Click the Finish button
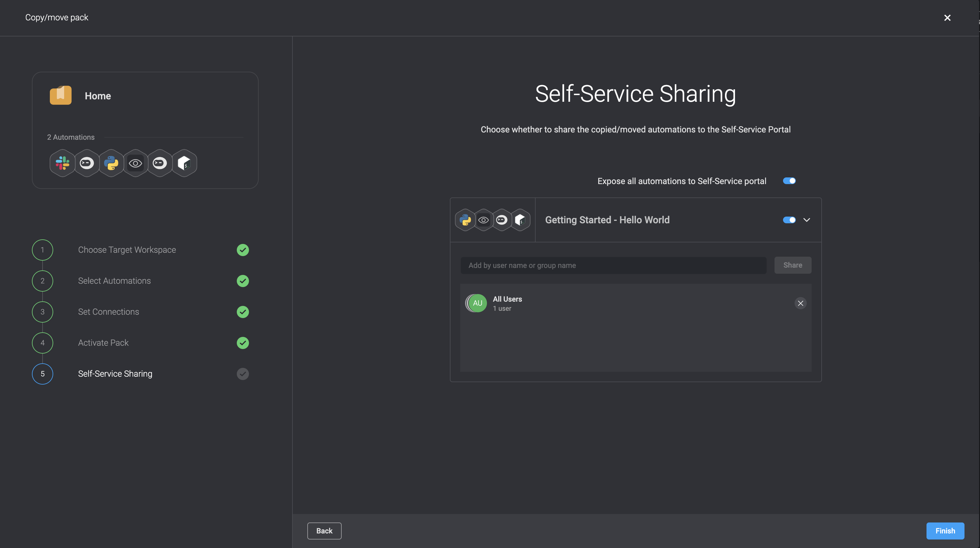980x548 pixels. pyautogui.click(x=945, y=531)
